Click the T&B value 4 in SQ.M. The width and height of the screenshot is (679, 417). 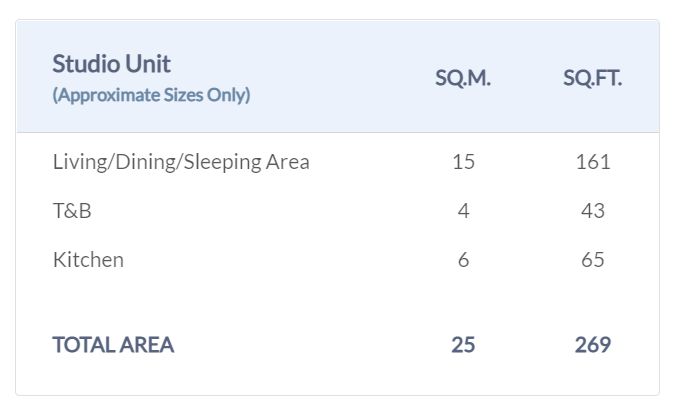click(463, 211)
